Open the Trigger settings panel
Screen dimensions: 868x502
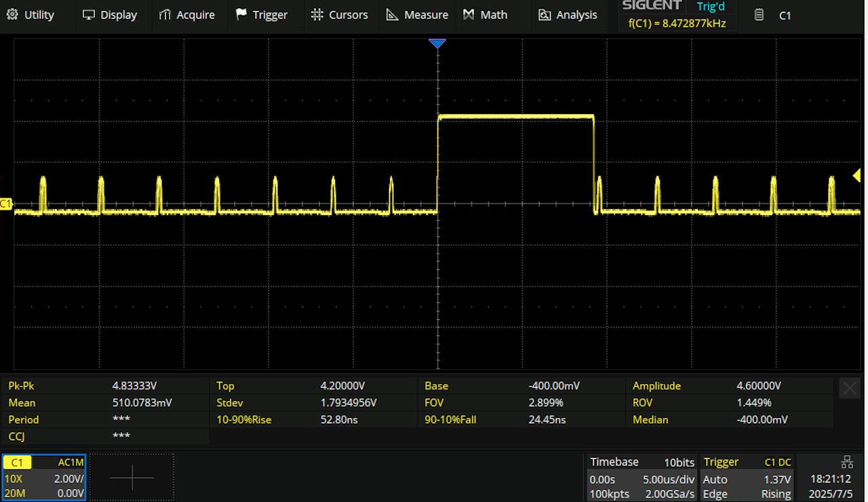coord(747,478)
